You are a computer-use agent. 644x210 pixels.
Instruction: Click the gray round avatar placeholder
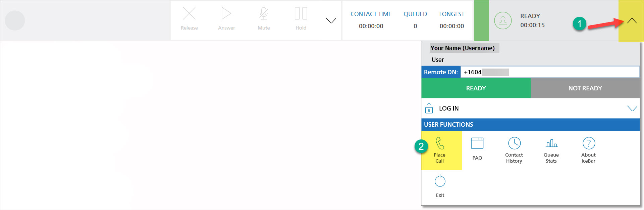tap(15, 20)
